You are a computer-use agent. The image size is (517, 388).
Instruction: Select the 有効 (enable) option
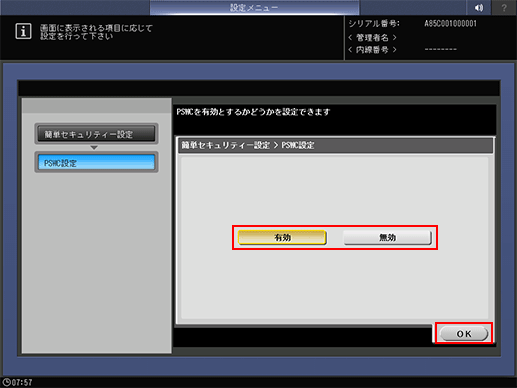click(282, 238)
